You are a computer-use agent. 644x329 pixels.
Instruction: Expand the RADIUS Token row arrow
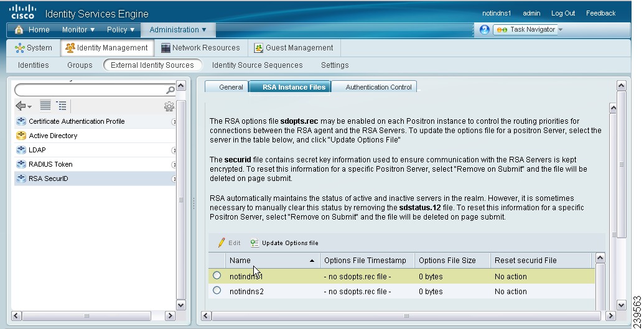tap(174, 165)
